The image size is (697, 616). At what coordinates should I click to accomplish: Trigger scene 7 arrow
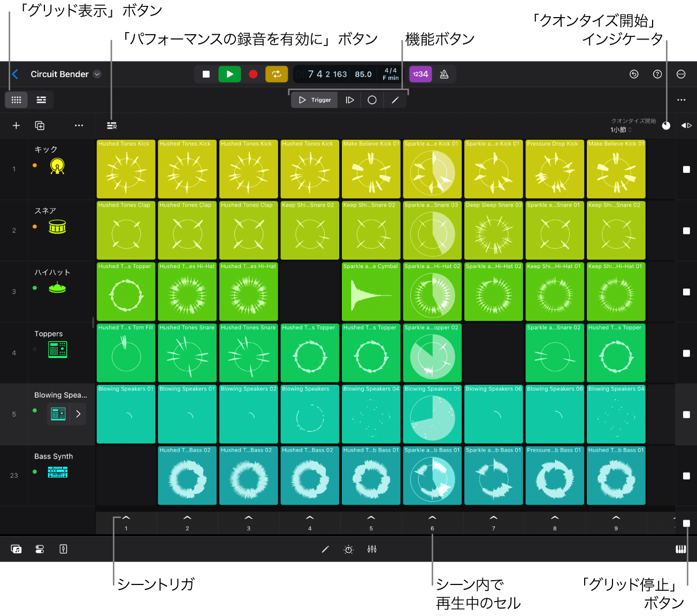494,518
